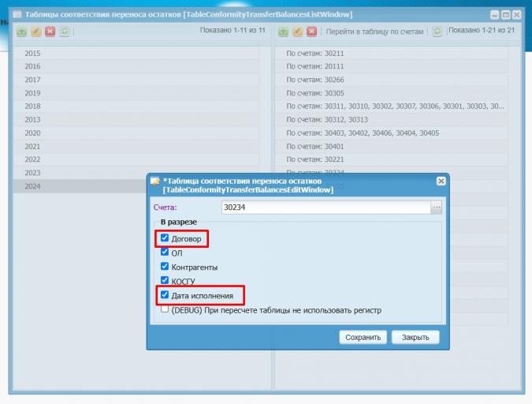Select year 2023 row
This screenshot has height=404, width=532.
[136, 173]
